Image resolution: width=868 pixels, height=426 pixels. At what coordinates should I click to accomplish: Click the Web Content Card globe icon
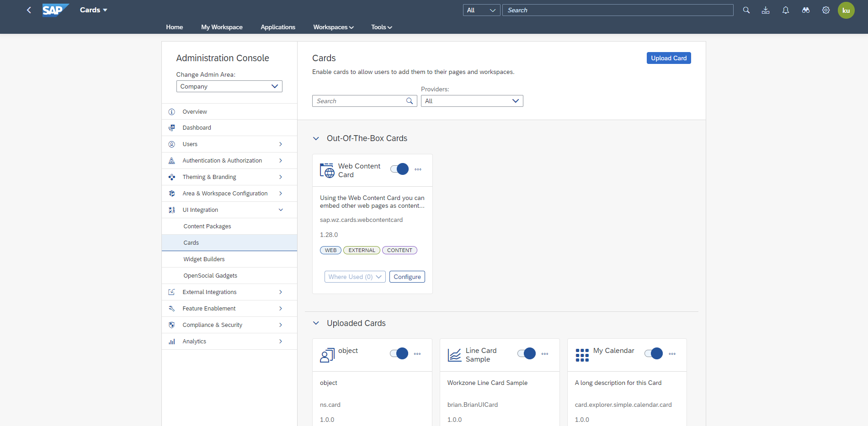point(327,170)
